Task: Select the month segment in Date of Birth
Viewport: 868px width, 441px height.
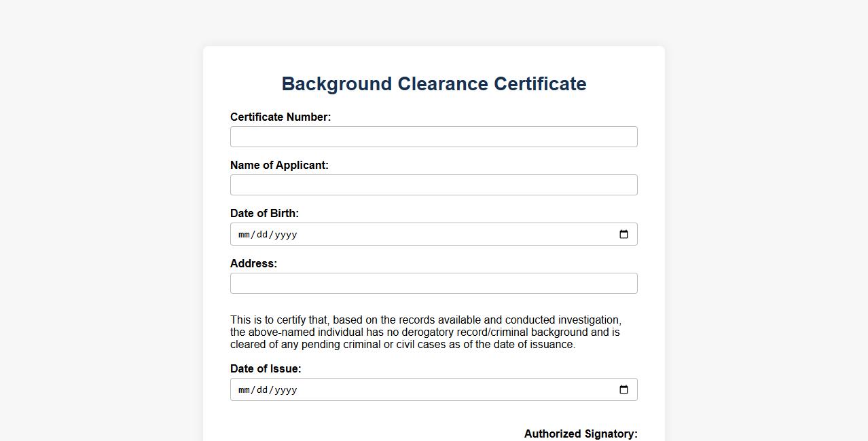Action: click(245, 235)
